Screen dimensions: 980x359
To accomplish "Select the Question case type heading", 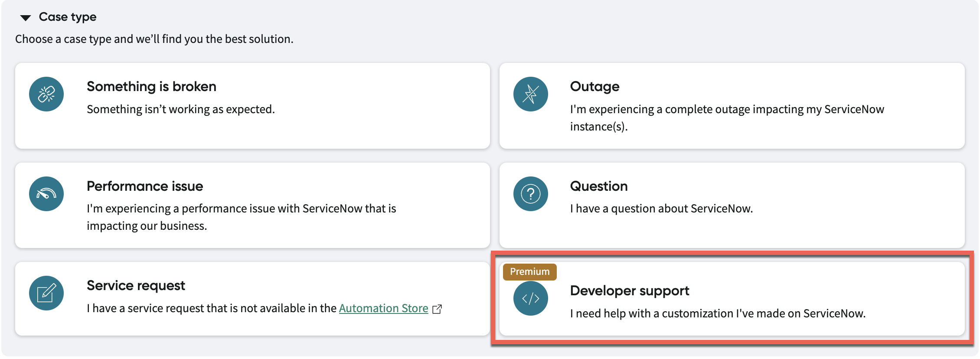I will (x=599, y=186).
